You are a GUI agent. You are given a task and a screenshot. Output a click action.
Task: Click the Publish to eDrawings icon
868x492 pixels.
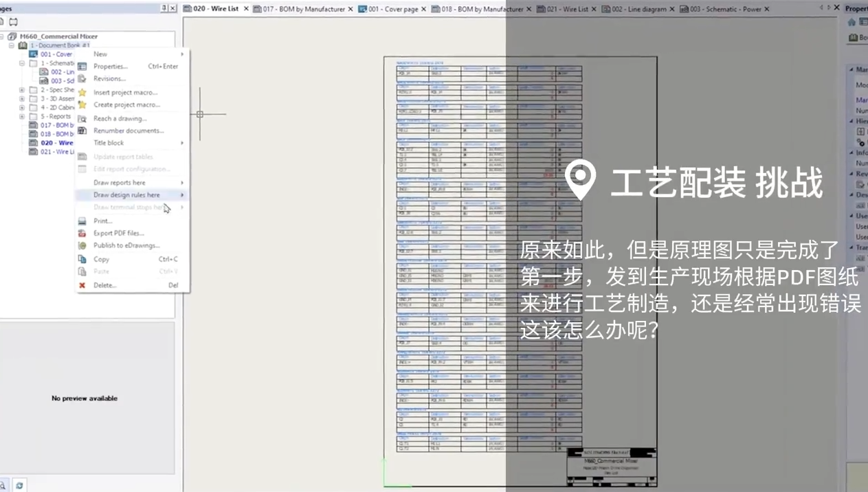pyautogui.click(x=82, y=246)
